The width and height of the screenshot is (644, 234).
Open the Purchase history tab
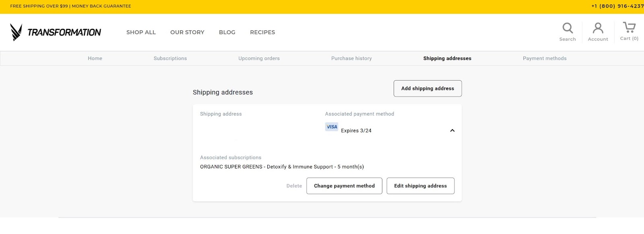click(x=351, y=58)
